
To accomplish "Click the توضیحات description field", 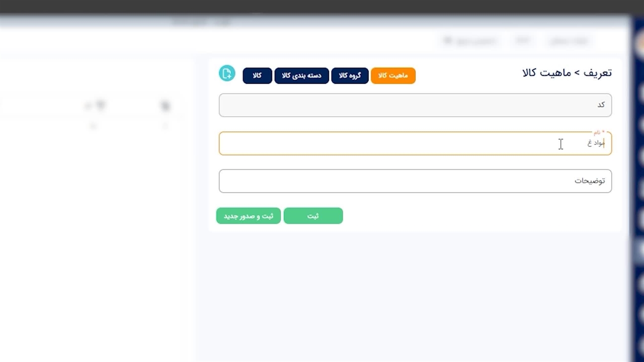I will click(x=415, y=181).
